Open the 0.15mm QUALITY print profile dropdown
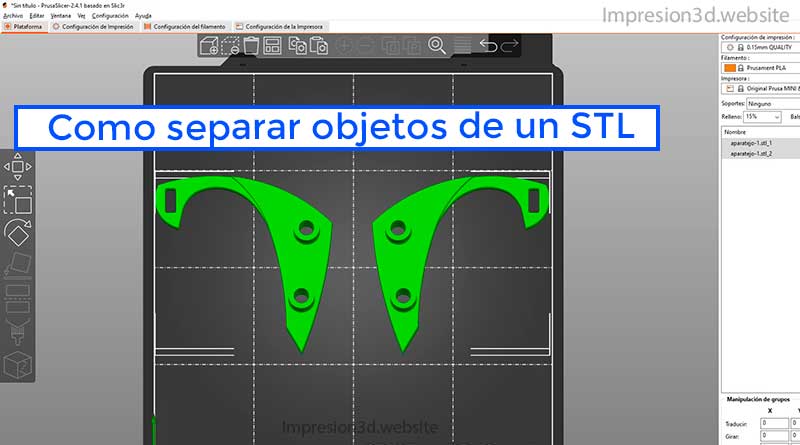 pos(761,47)
